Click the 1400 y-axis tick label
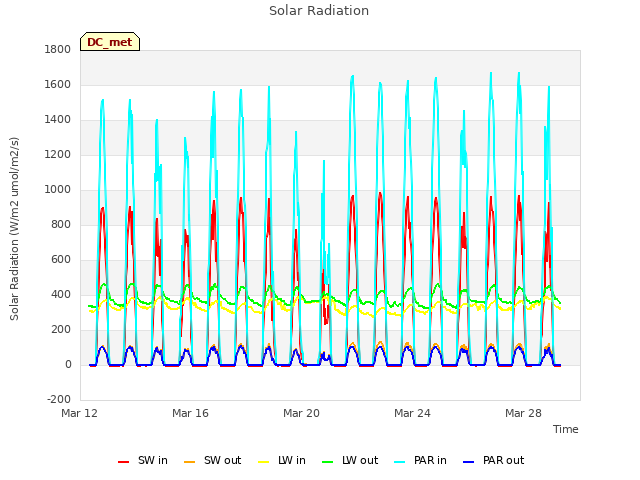Image resolution: width=640 pixels, height=480 pixels. coord(58,120)
